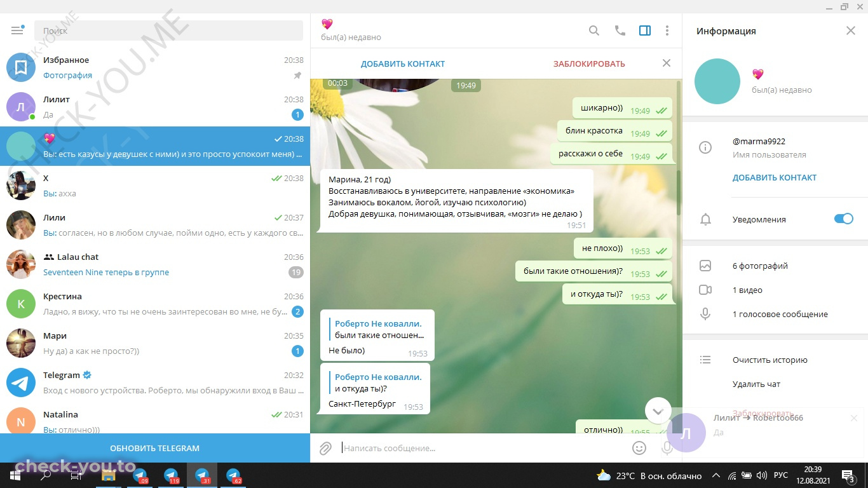Close the Информация panel

[x=851, y=30]
